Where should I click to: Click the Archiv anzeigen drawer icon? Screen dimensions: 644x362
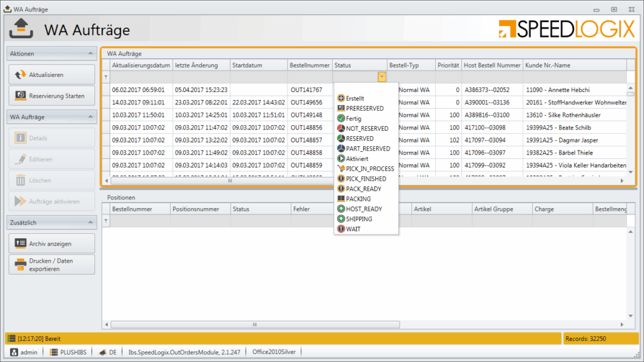20,243
